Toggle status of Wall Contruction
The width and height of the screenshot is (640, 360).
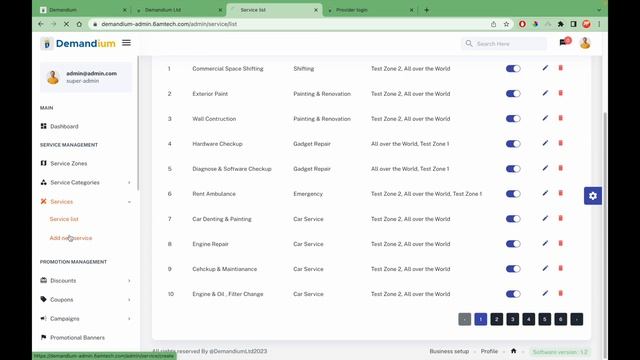tap(513, 119)
